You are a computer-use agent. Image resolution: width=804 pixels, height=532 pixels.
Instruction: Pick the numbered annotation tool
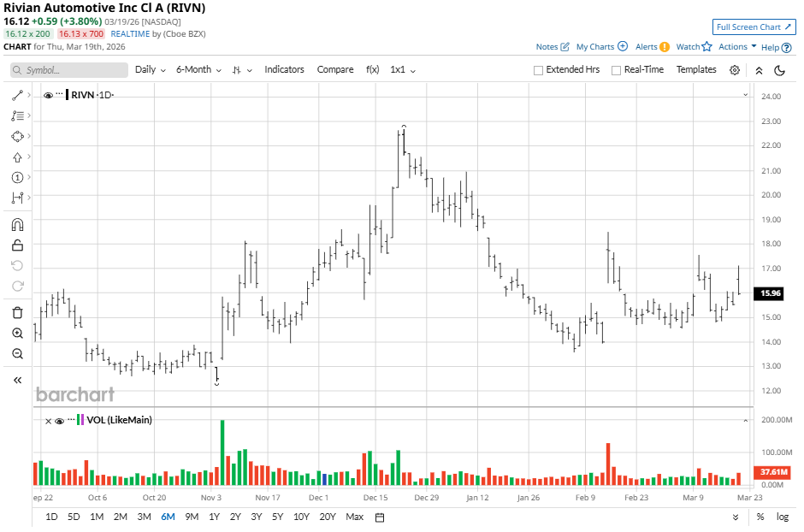click(x=17, y=177)
